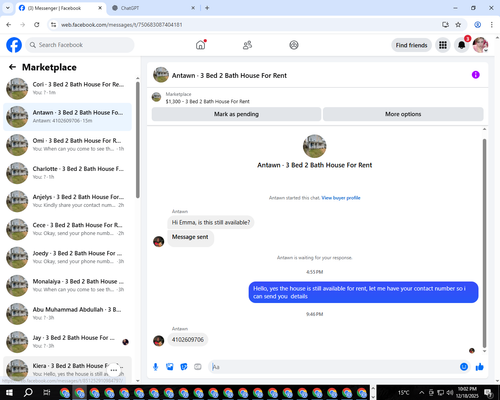Viewport: 500px width, 400px height.
Task: Click the GIF icon in composer
Action: point(198,367)
